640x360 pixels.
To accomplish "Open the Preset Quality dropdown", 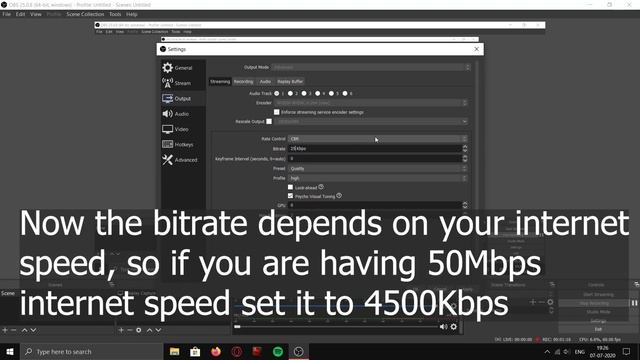I will pyautogui.click(x=378, y=169).
